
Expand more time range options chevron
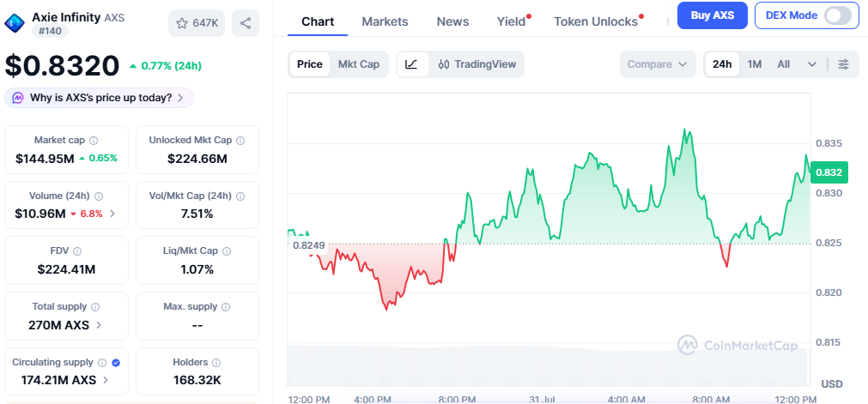(812, 64)
